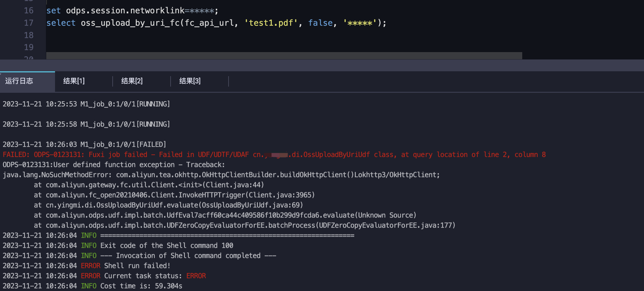Open the 结果[3] tab
Image resolution: width=644 pixels, height=291 pixels.
pos(190,81)
